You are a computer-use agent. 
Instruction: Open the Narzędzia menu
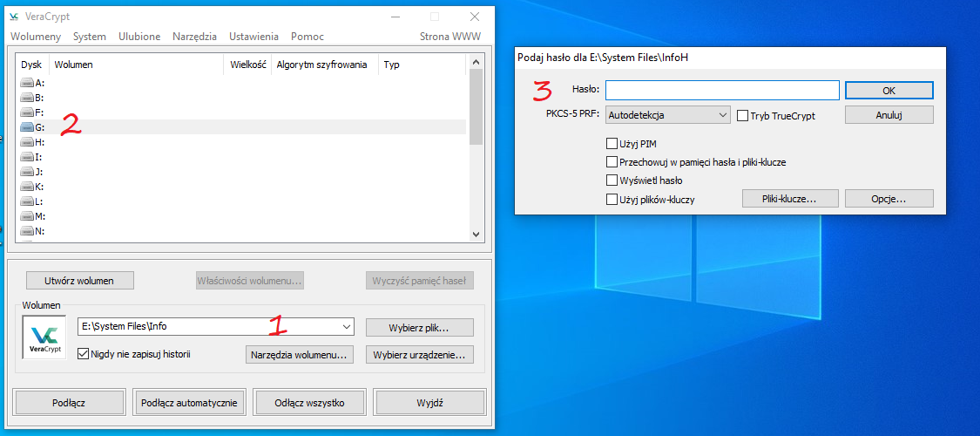(194, 37)
